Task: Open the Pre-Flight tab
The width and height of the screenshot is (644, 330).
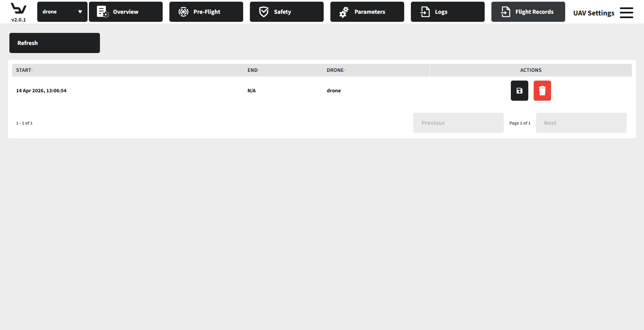Action: click(206, 12)
